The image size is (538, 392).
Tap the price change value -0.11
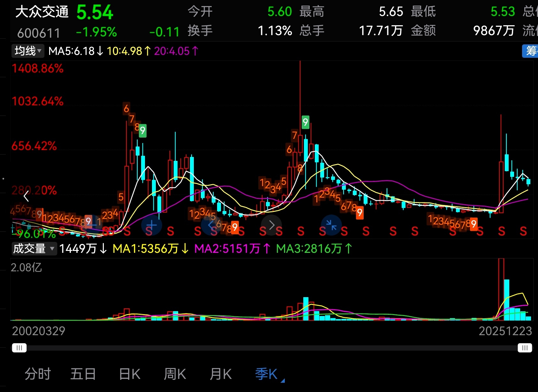coord(164,32)
